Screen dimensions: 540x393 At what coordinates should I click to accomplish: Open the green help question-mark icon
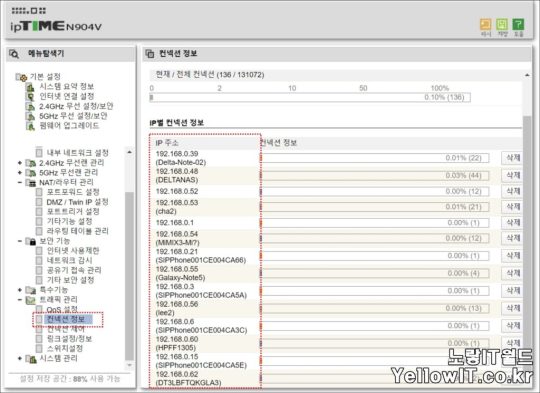point(518,24)
